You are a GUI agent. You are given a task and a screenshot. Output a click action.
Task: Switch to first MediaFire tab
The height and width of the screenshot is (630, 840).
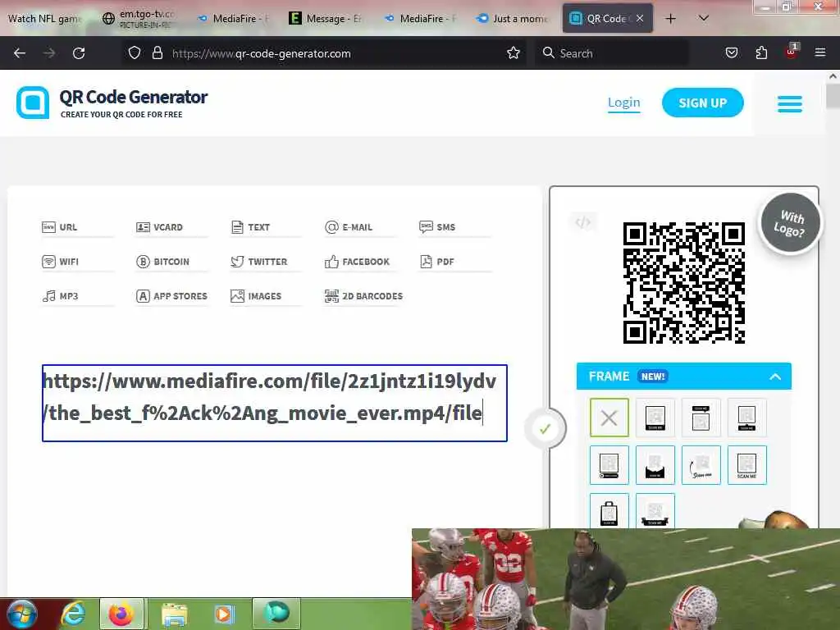234,19
